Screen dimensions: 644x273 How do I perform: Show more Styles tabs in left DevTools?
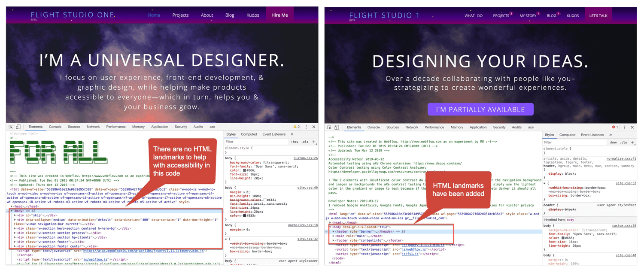tap(292, 134)
